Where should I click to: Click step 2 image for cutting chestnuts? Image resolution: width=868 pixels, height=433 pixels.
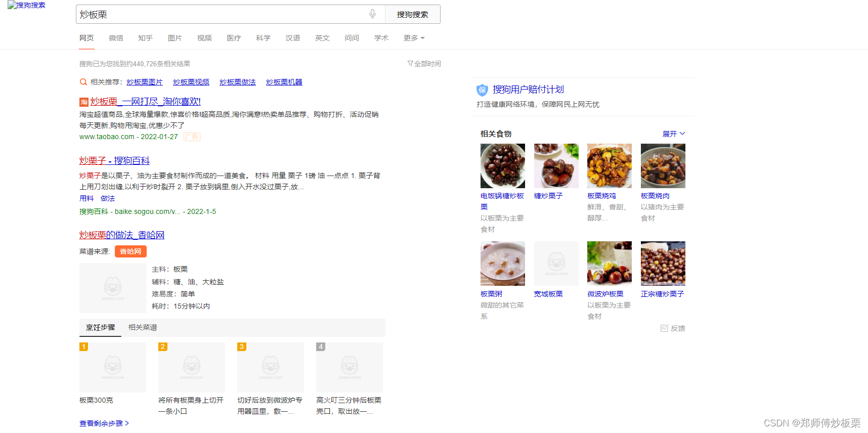(x=192, y=367)
